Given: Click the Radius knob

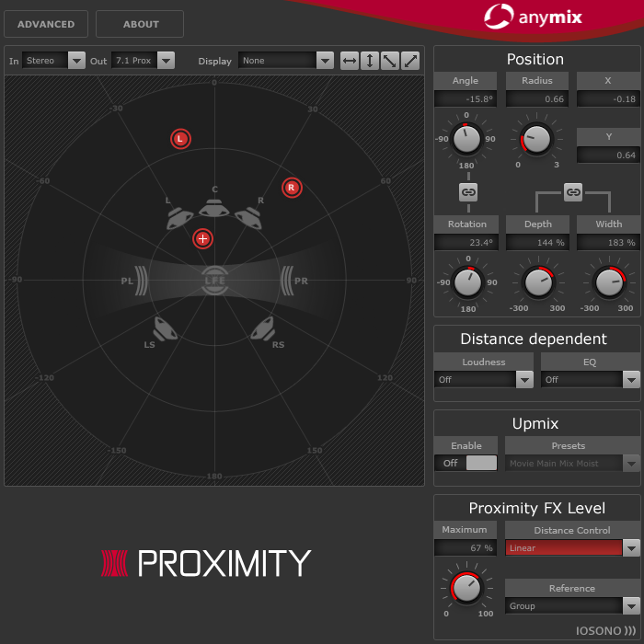Looking at the screenshot, I should click(536, 139).
